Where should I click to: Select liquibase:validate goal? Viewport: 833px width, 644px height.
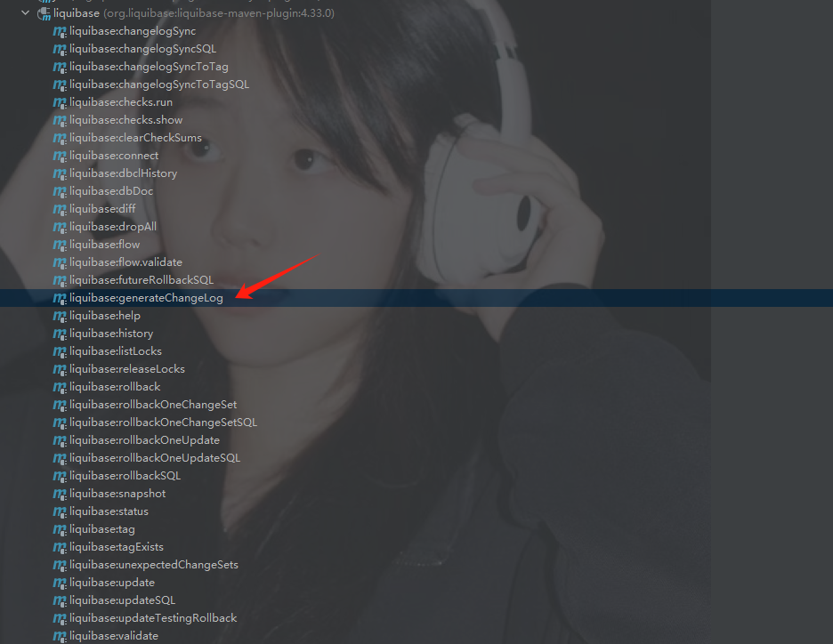pos(114,636)
